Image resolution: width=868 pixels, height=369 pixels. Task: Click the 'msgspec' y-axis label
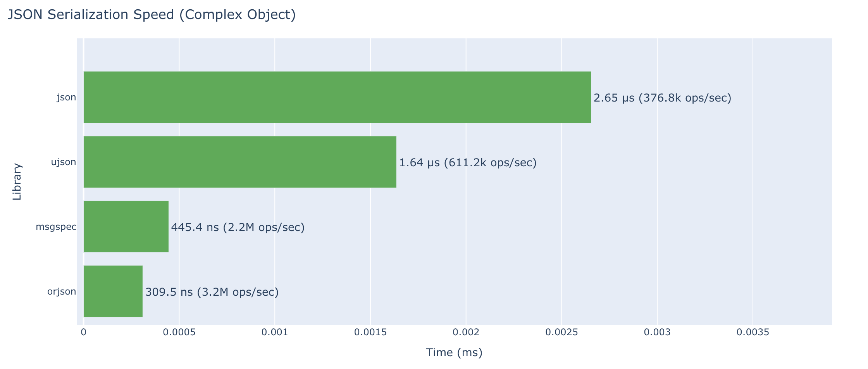pyautogui.click(x=56, y=227)
